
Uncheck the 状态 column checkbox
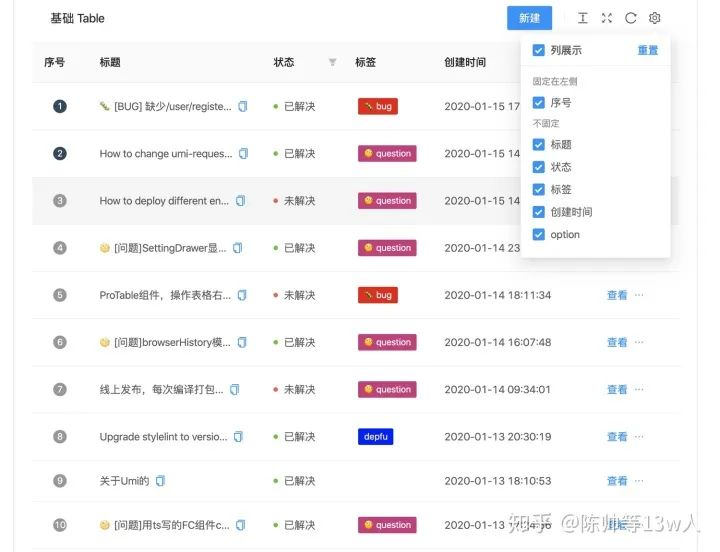pyautogui.click(x=538, y=167)
